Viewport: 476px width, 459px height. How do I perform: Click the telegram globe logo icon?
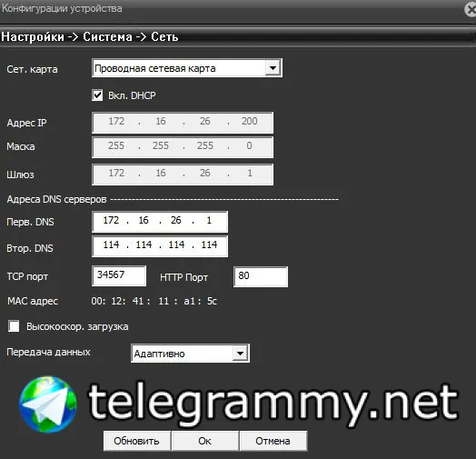[x=48, y=404]
